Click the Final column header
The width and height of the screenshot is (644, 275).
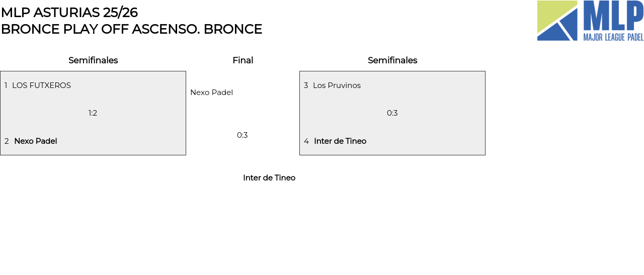tap(243, 60)
